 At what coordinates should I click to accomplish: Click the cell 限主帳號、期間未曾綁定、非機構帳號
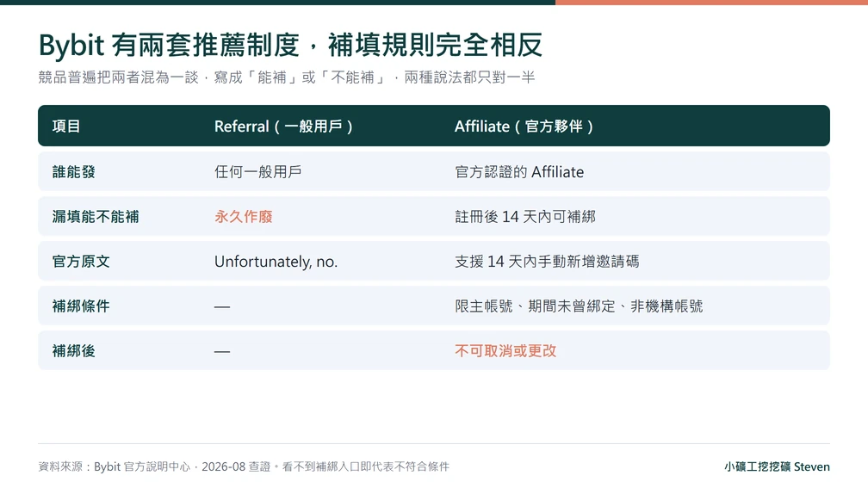[x=579, y=306]
